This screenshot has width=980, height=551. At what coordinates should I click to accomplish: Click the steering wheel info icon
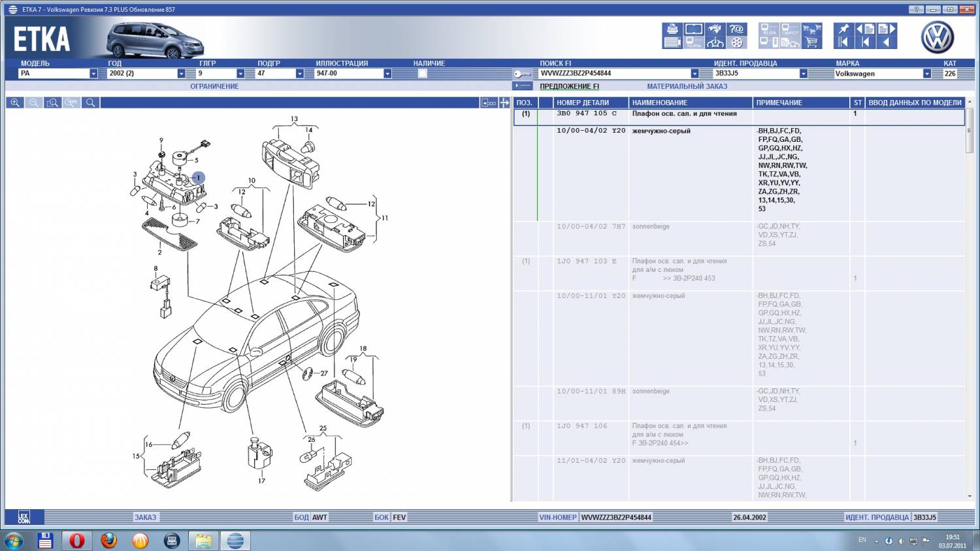715,42
